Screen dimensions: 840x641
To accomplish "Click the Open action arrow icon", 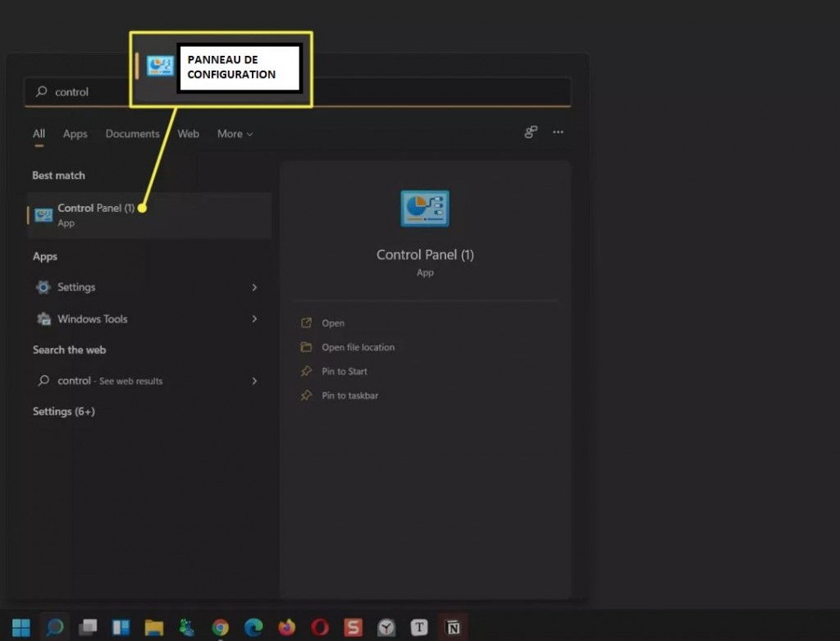I will coord(306,323).
